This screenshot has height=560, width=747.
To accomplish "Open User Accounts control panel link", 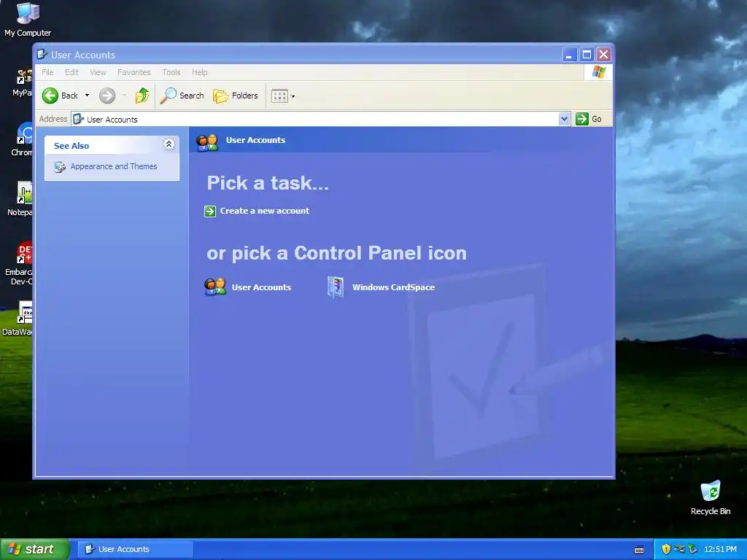I will tap(262, 287).
